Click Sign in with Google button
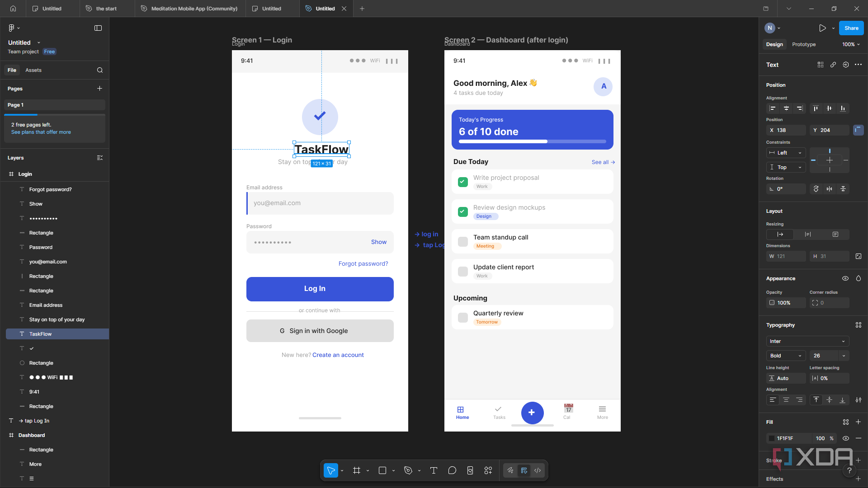The width and height of the screenshot is (868, 488). [x=320, y=331]
